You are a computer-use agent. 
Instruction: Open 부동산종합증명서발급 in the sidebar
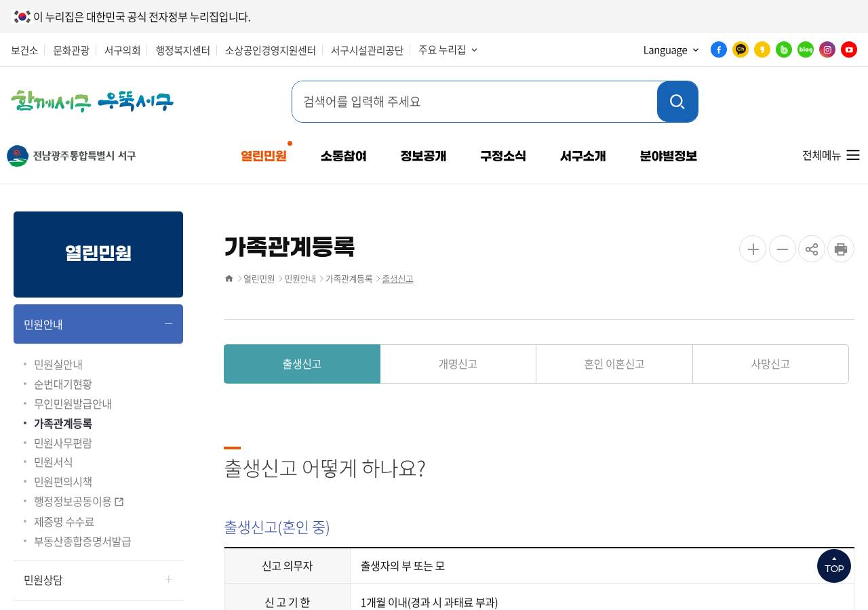83,541
